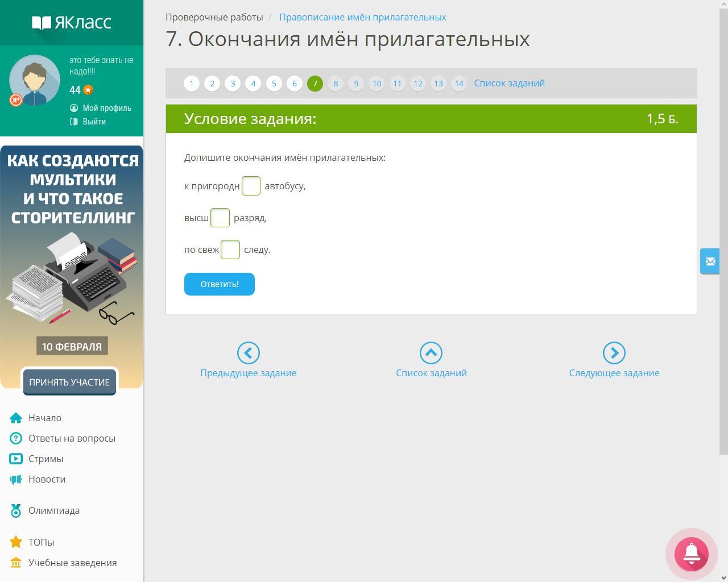
Task: Open Стримы menu item
Action: 45,459
